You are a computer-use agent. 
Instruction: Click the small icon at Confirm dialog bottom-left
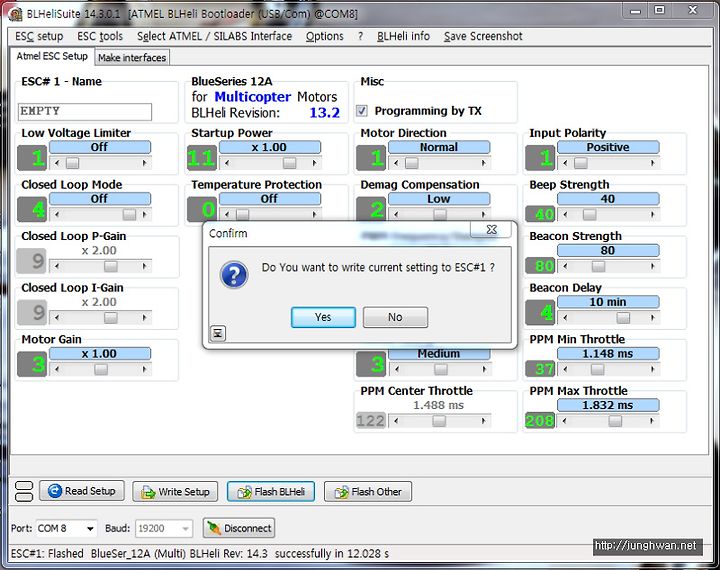[x=218, y=333]
